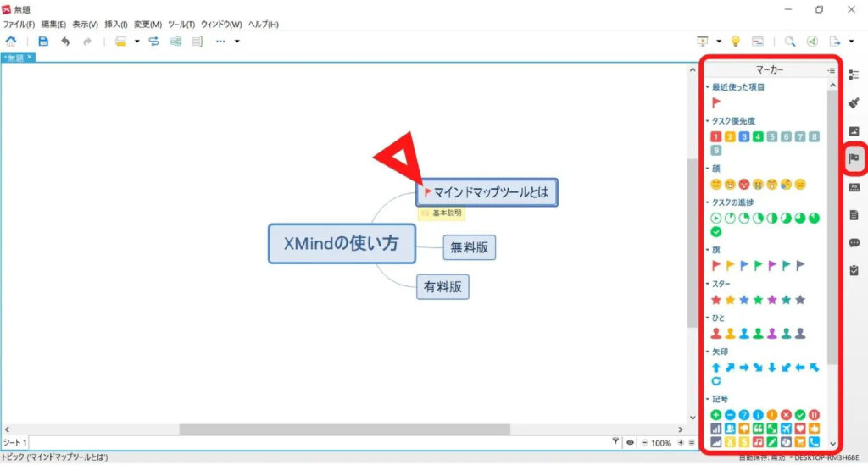Viewport: 868px width, 465px height.
Task: Open dropdown arrow beside export icon
Action: point(851,41)
